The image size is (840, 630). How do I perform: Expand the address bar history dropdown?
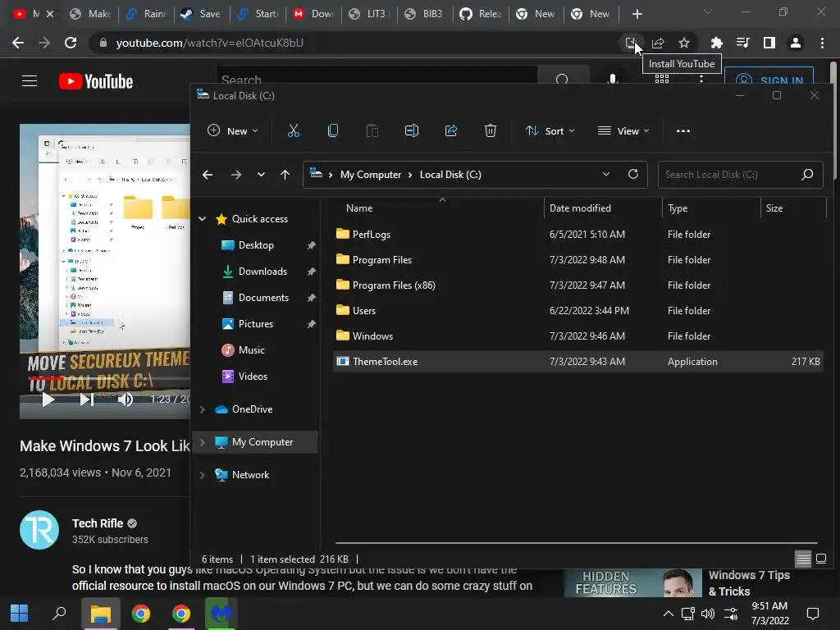(606, 174)
